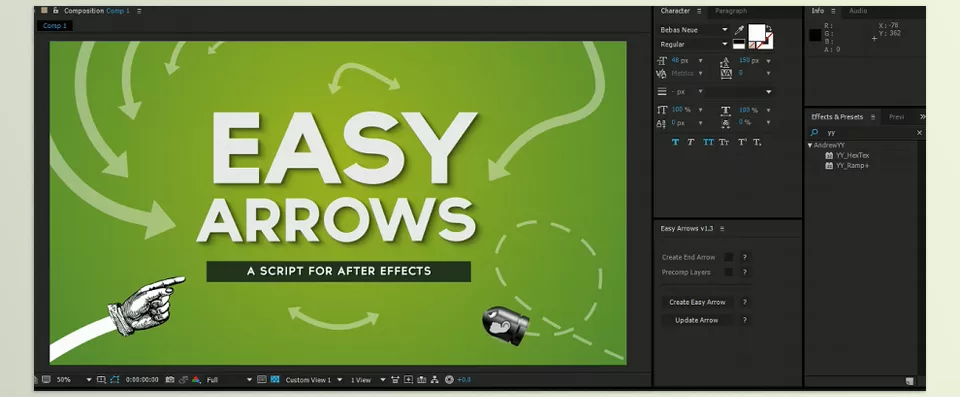Show channel and color management settings
The width and height of the screenshot is (960, 397).
[x=196, y=380]
